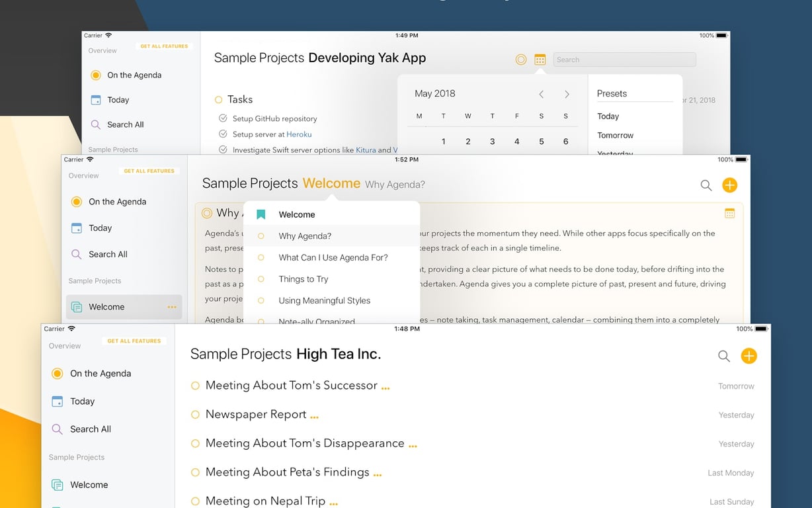Screen dimensions: 812x508
Task: Select the orange On the Agenda icon in sidebar
Action: 58,373
